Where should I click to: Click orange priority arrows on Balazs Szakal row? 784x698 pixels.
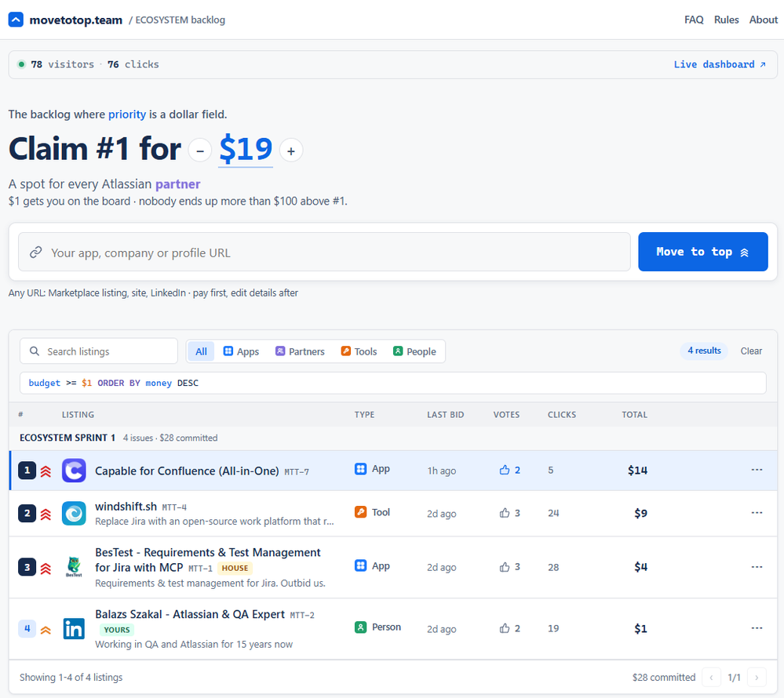coord(46,630)
